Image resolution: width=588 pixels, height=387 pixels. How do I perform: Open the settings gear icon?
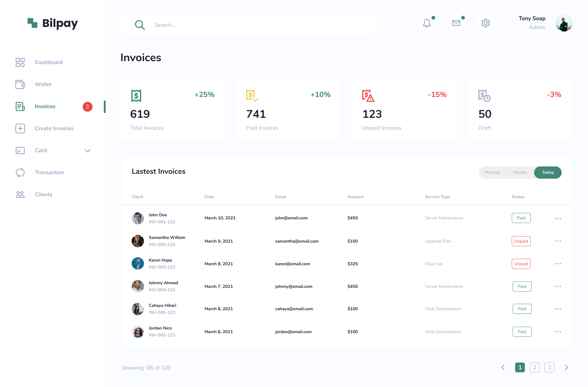coord(485,23)
